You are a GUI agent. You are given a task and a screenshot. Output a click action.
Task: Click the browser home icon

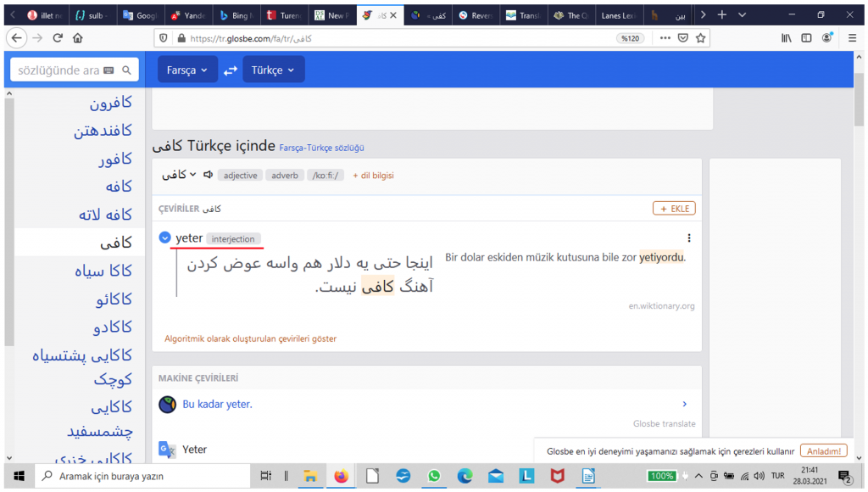(x=78, y=38)
